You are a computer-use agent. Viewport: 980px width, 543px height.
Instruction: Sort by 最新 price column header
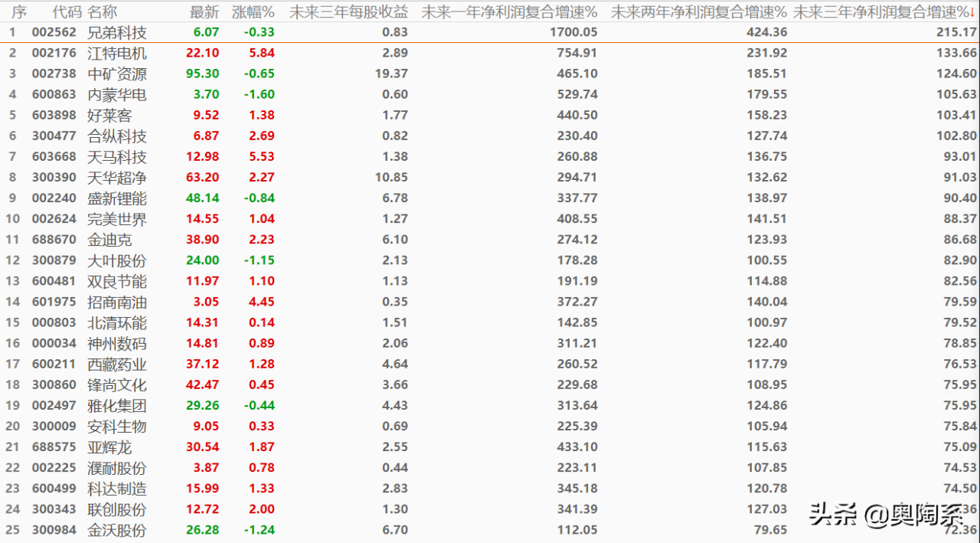[204, 12]
